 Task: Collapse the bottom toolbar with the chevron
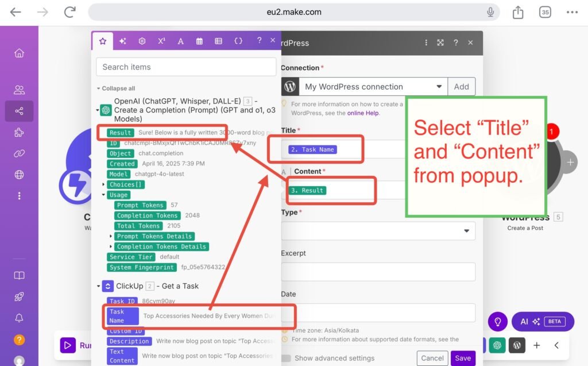pos(556,345)
